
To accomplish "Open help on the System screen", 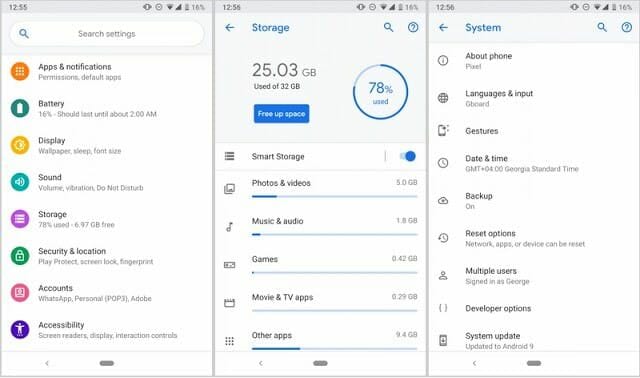I will 627,27.
